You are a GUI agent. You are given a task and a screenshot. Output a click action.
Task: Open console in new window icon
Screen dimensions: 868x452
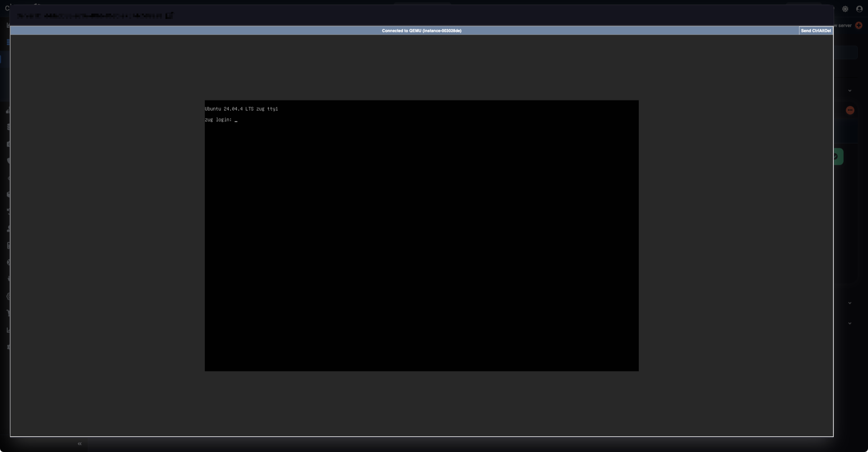coord(169,16)
